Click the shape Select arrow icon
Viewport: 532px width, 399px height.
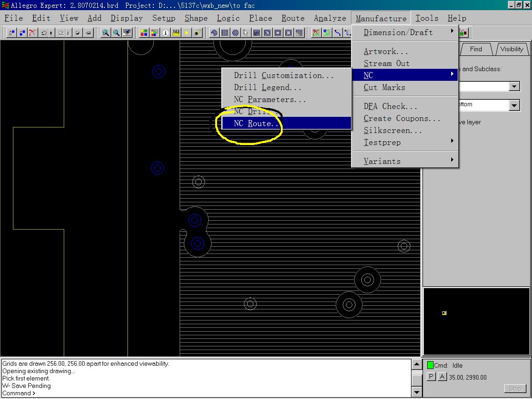tap(246, 33)
